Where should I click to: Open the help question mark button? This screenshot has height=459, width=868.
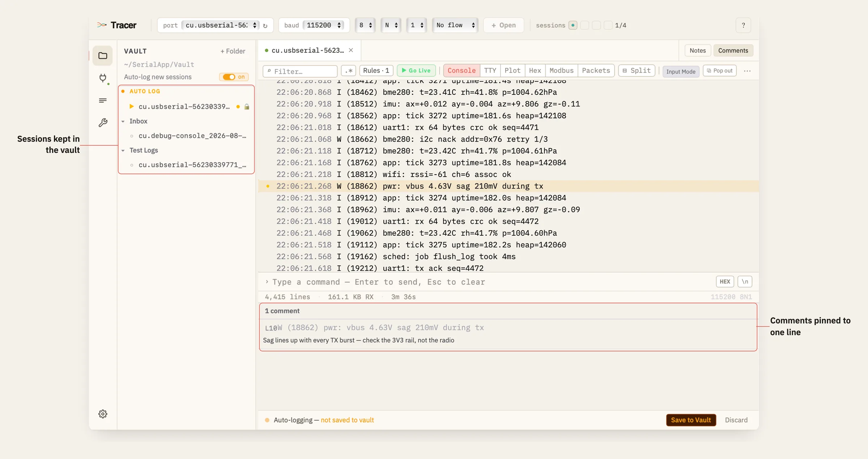pos(743,25)
